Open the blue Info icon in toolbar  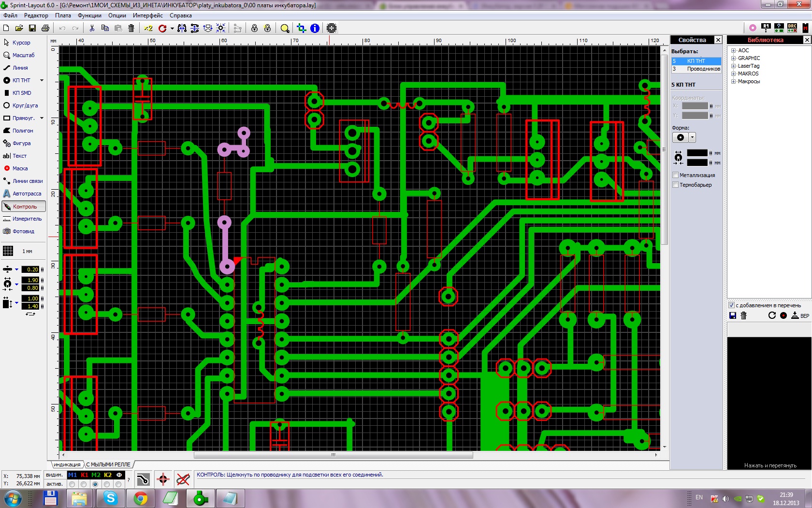315,28
